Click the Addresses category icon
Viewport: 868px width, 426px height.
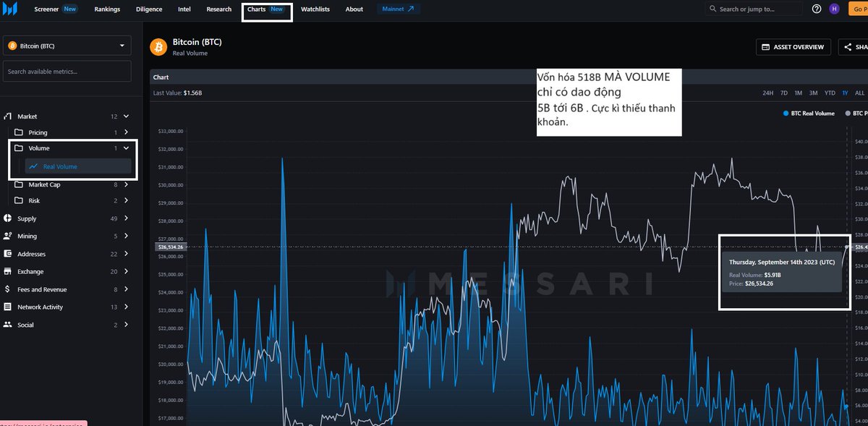tap(8, 254)
